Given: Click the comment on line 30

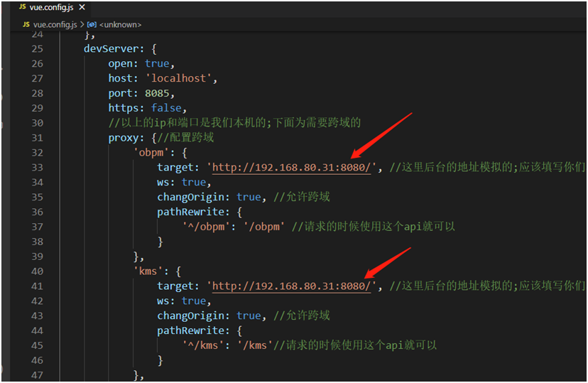Looking at the screenshot, I should [235, 123].
